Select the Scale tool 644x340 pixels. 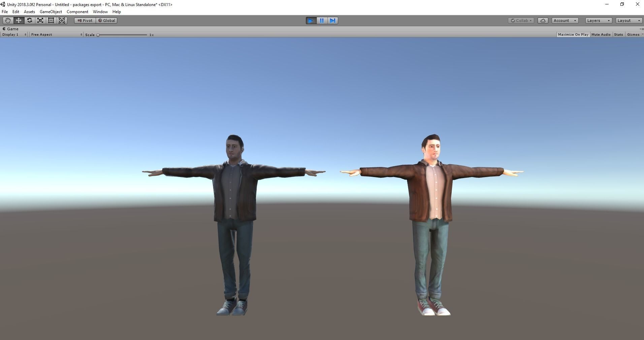[40, 20]
